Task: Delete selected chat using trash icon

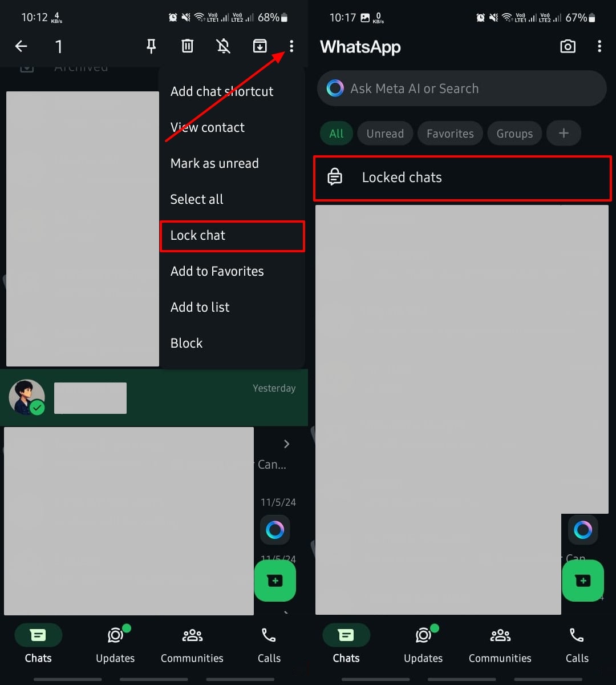Action: 187,46
